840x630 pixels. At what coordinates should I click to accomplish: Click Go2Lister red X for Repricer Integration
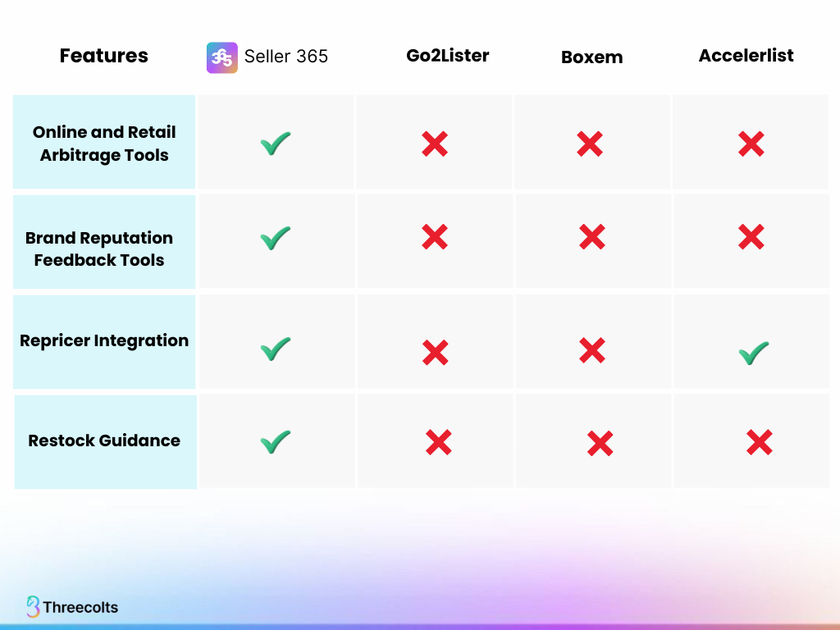435,353
